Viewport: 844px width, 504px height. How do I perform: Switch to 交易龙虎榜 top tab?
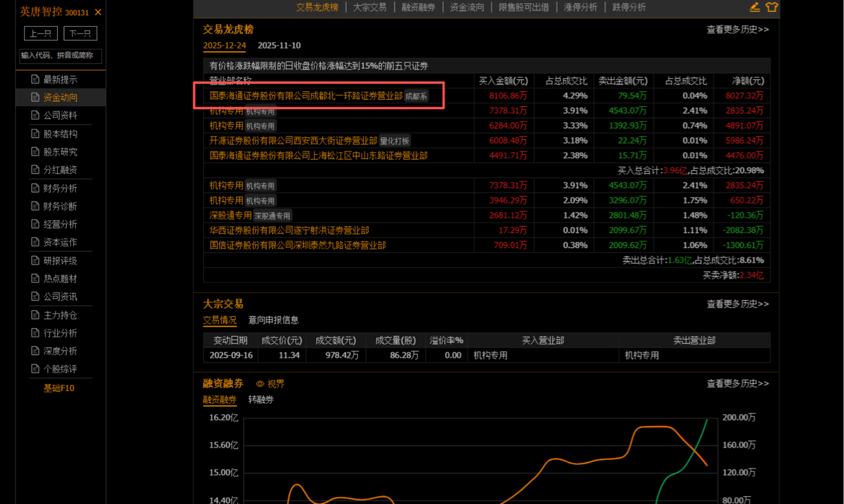[317, 7]
